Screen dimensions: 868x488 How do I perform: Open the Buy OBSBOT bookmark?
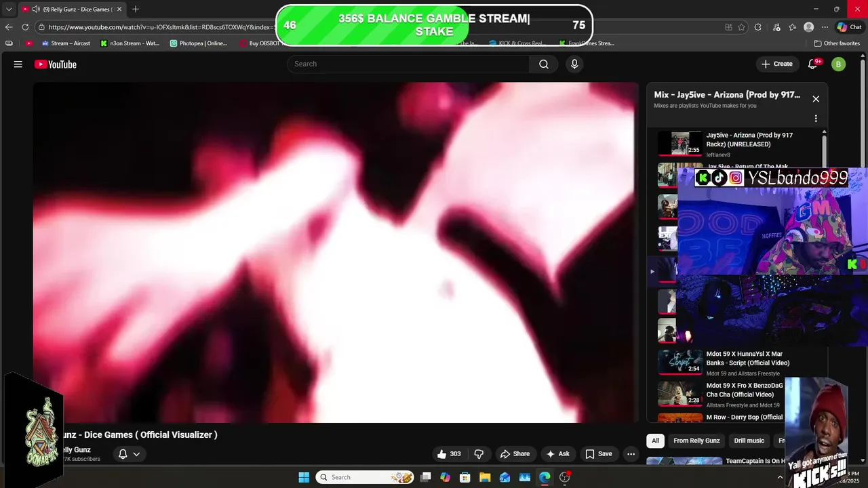[259, 43]
